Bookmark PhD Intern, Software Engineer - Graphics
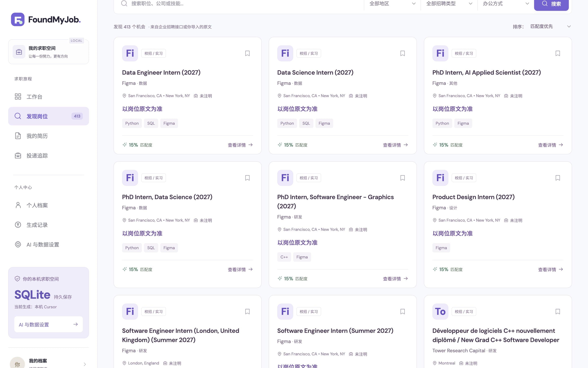The image size is (588, 368). [403, 178]
